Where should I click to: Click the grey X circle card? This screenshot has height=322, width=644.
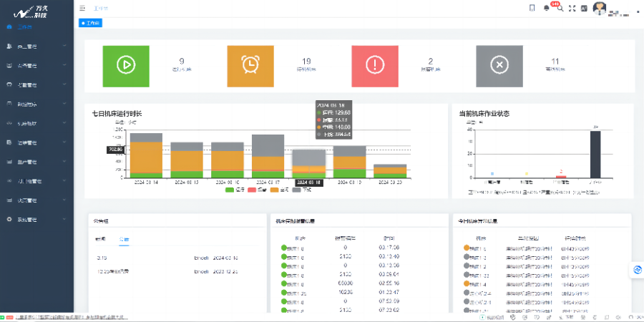click(499, 66)
